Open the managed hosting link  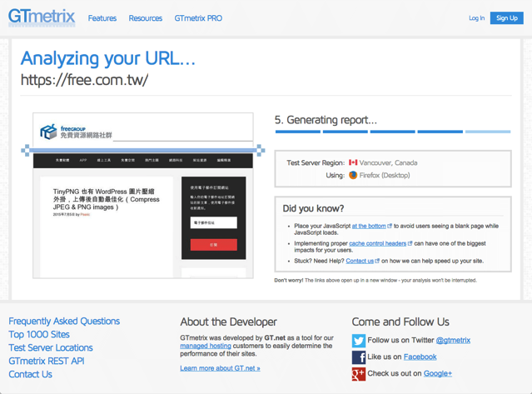(x=206, y=346)
